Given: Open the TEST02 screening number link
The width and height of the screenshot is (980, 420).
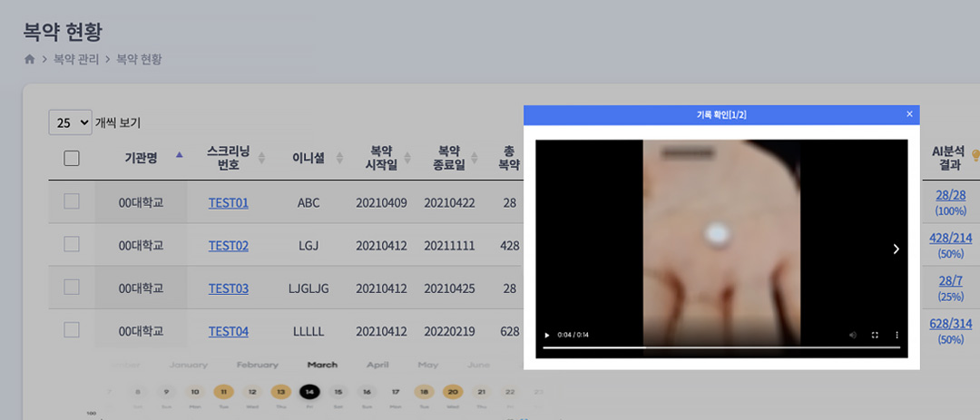Looking at the screenshot, I should point(228,246).
